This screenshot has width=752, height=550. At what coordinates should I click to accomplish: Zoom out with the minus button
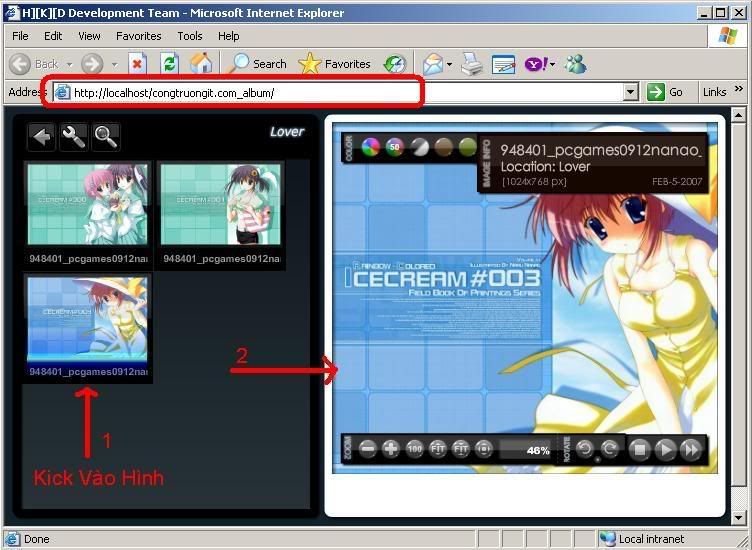click(x=368, y=449)
